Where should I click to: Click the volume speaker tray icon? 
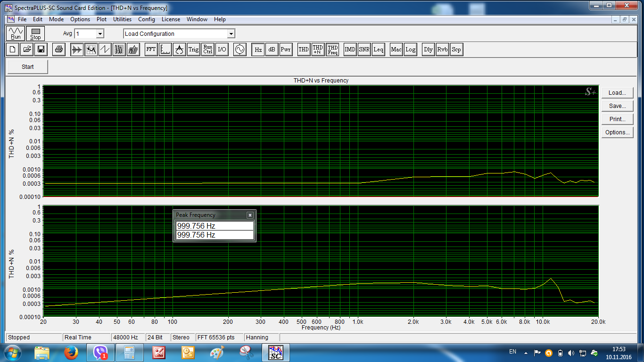tap(571, 353)
